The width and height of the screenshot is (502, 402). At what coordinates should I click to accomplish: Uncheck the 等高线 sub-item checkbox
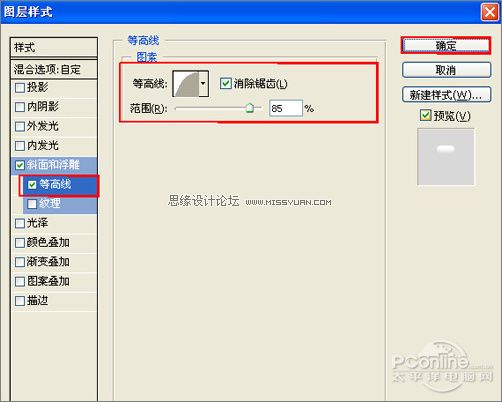click(x=32, y=184)
